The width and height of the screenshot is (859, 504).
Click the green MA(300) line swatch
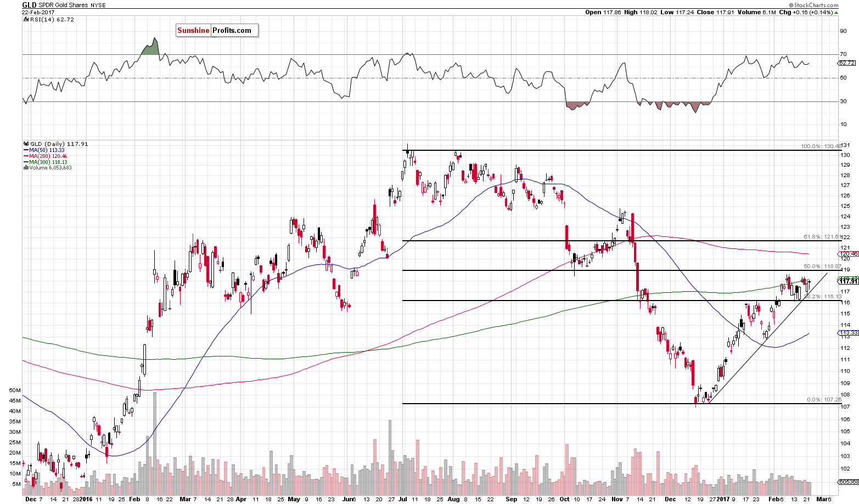(x=25, y=162)
